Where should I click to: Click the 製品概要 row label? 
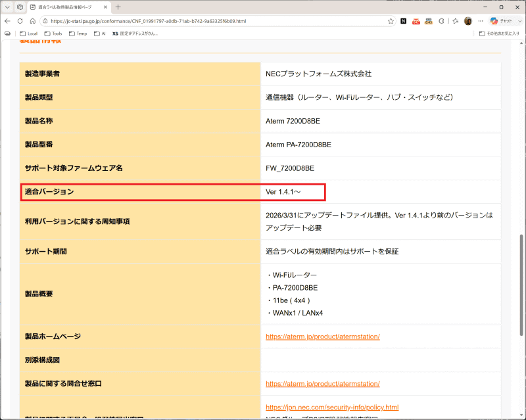point(39,294)
